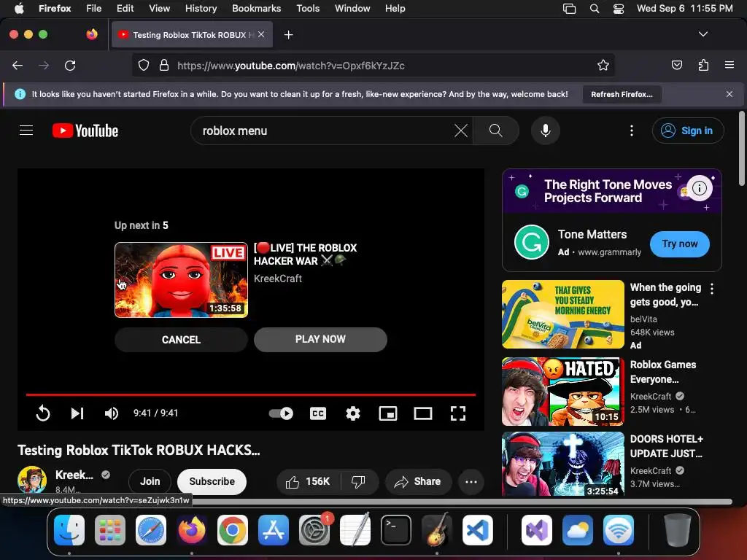The height and width of the screenshot is (560, 747).
Task: Open belVita morning energy ad thumbnail
Action: [562, 314]
